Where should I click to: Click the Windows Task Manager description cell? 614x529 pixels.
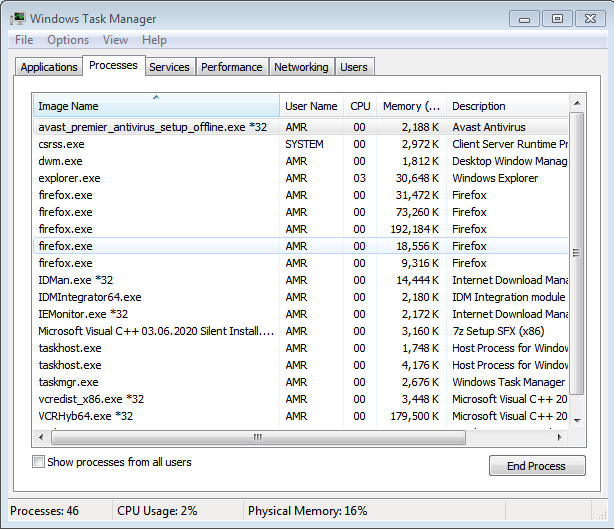pyautogui.click(x=509, y=382)
